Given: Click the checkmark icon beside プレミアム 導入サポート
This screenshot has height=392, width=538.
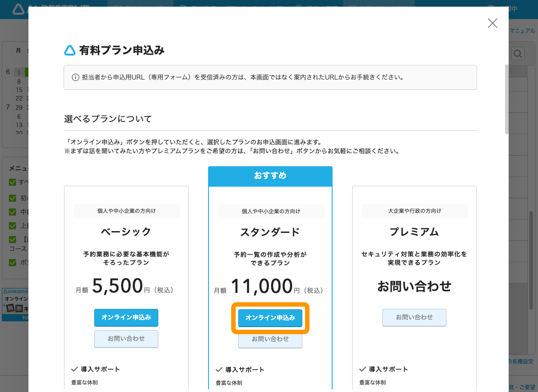Looking at the screenshot, I should 363,369.
